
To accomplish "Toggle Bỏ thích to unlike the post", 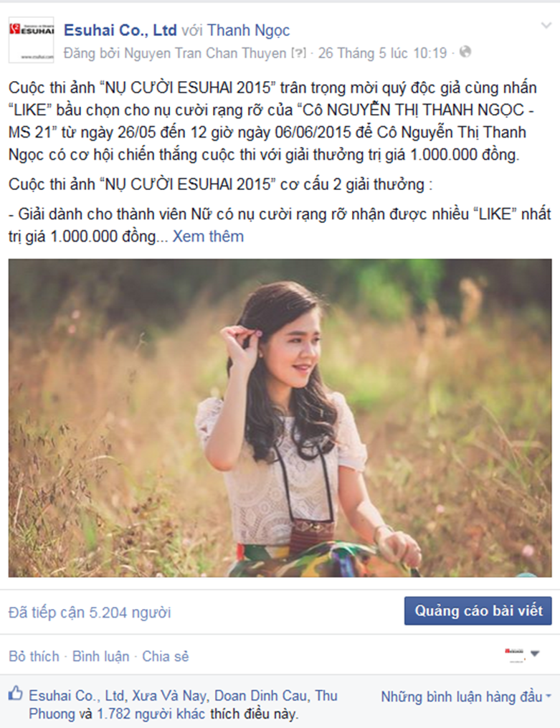I will click(x=34, y=656).
